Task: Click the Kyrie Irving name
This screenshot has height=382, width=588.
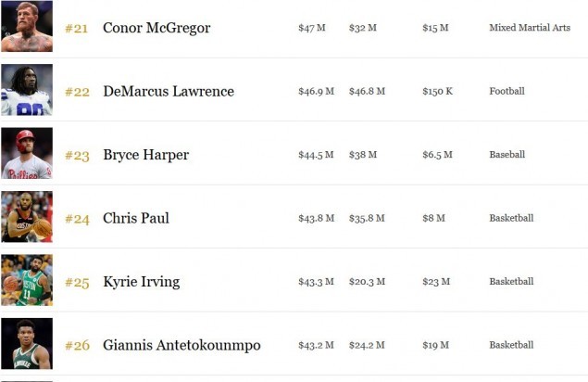Action: click(141, 282)
